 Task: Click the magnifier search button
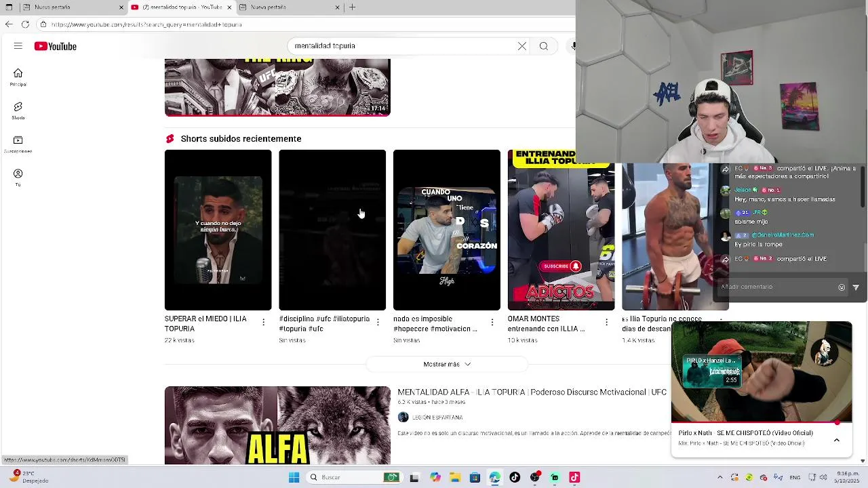544,46
